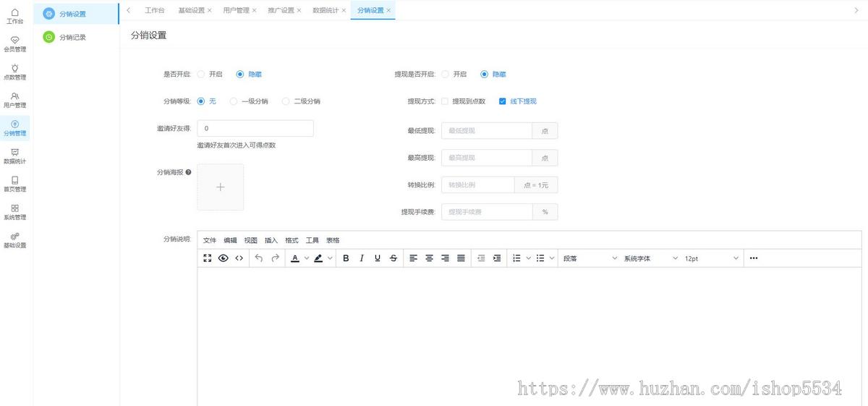Open the 段落 paragraph format dropdown
The width and height of the screenshot is (868, 406).
click(x=590, y=258)
